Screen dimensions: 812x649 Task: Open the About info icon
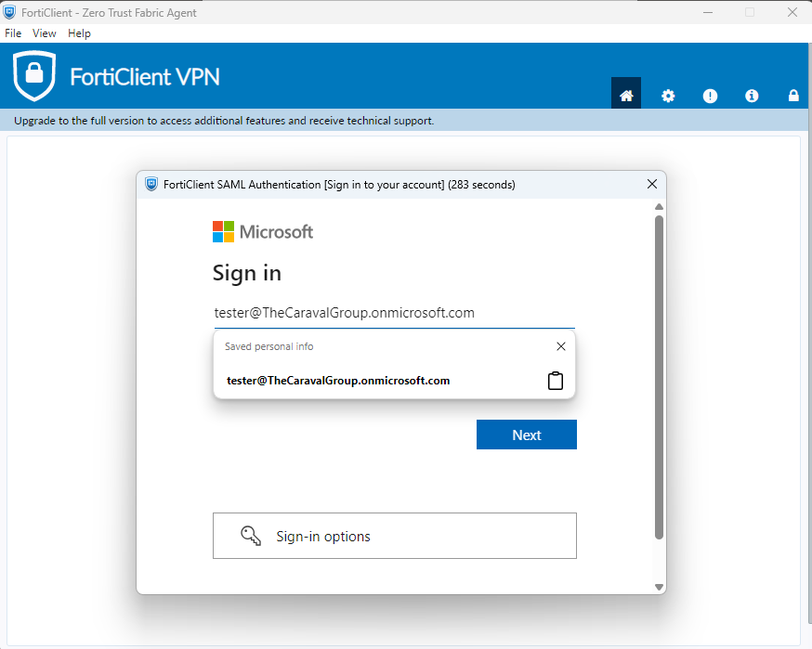752,96
